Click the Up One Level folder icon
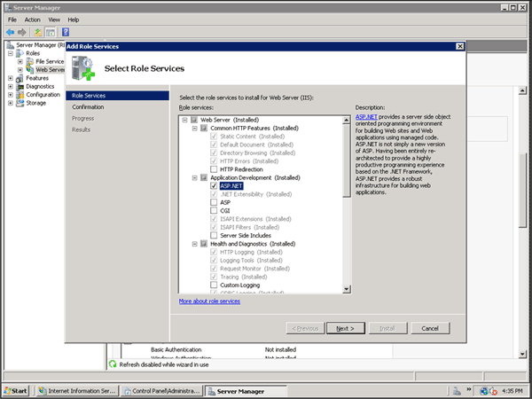532x399 pixels. (38, 32)
